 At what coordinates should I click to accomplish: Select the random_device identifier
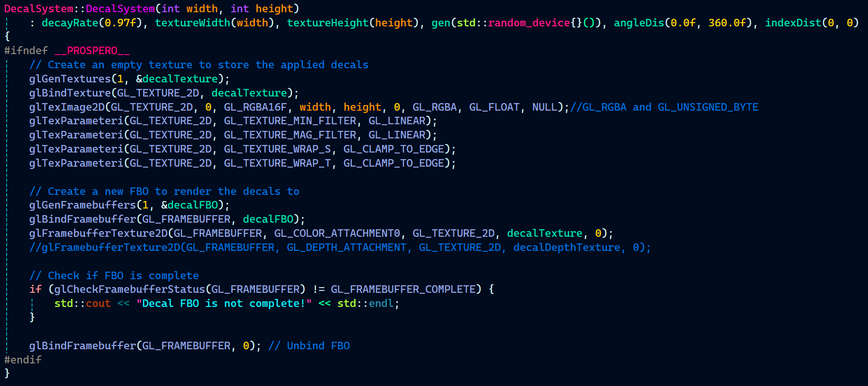tap(529, 23)
